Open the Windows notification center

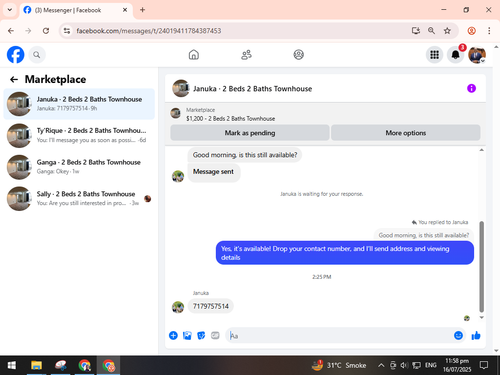tap(484, 365)
